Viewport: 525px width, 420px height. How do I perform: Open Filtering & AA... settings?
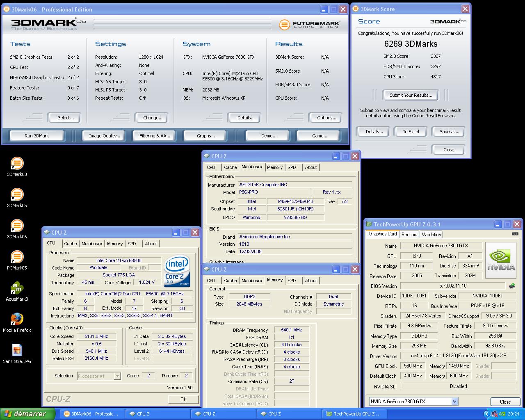[154, 136]
